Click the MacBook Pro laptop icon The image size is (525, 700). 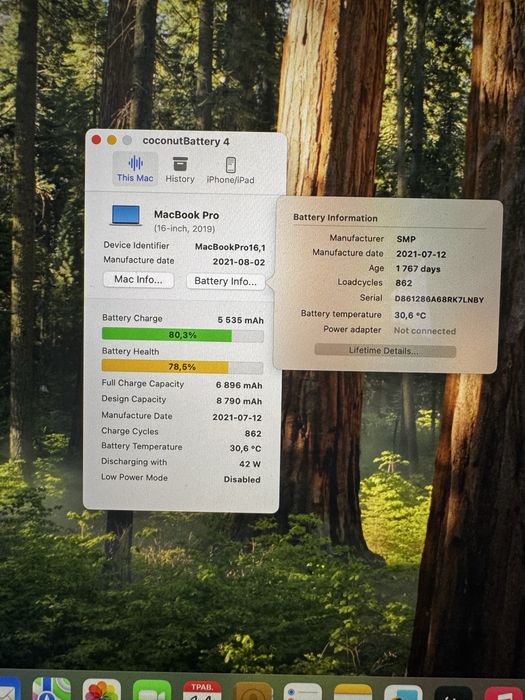click(126, 215)
